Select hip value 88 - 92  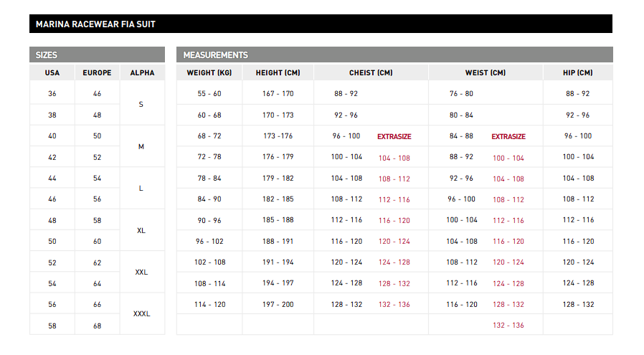(578, 94)
